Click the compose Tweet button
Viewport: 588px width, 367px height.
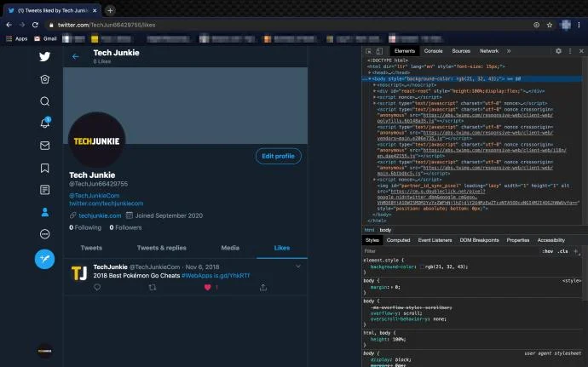click(x=44, y=259)
